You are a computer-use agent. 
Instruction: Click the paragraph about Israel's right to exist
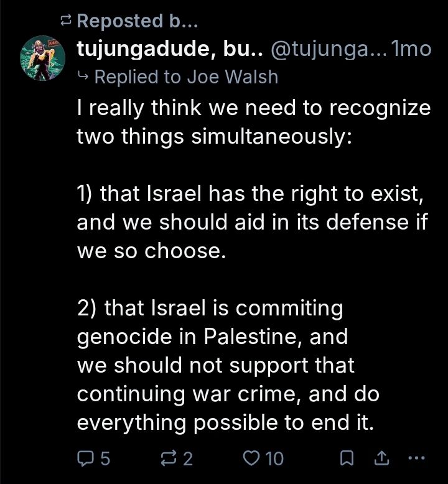252,222
